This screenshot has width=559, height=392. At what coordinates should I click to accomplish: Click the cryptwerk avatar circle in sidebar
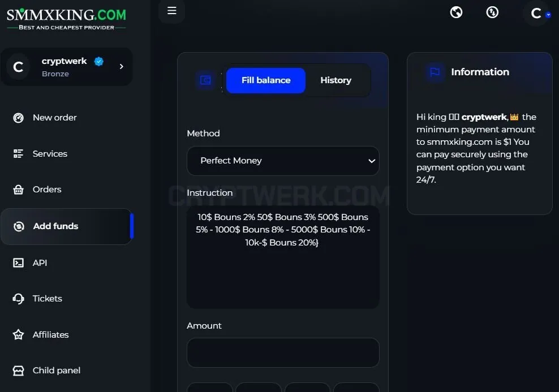pos(18,67)
